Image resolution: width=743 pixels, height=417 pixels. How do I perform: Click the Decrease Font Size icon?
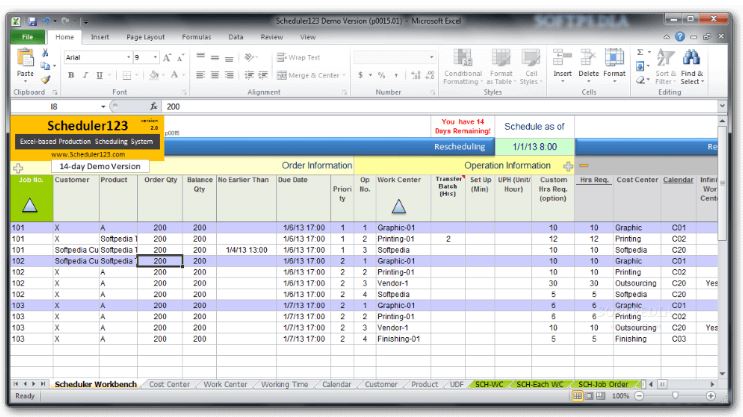point(181,57)
